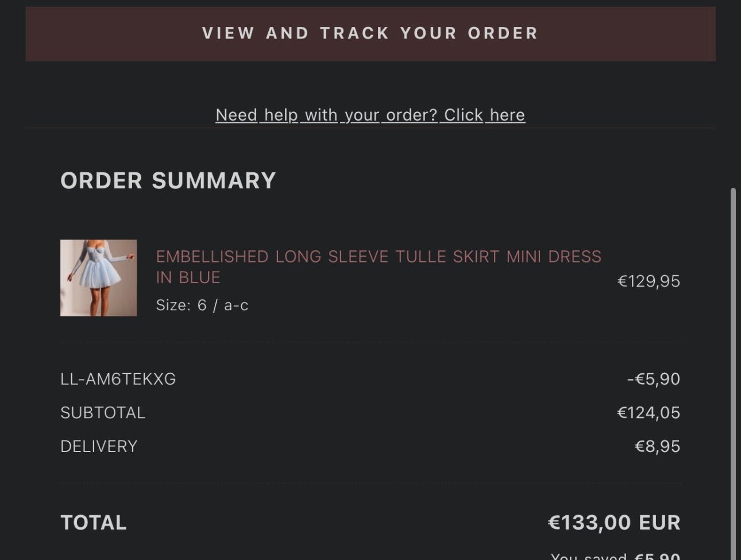The image size is (741, 560).
Task: Click the Total label
Action: (94, 523)
